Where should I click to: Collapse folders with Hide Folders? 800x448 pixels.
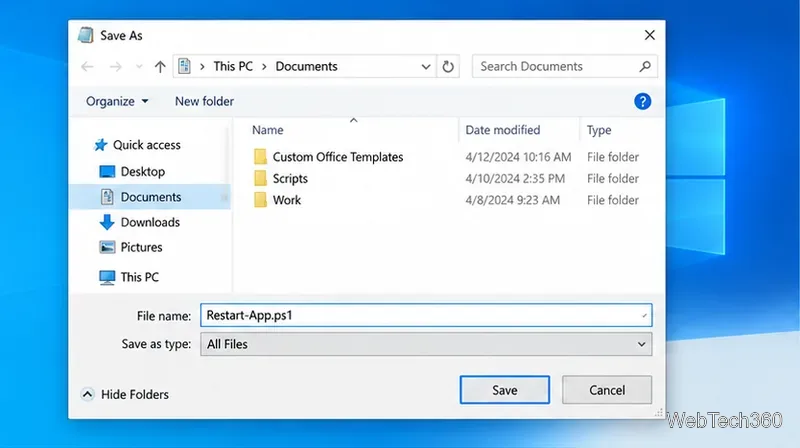point(125,394)
